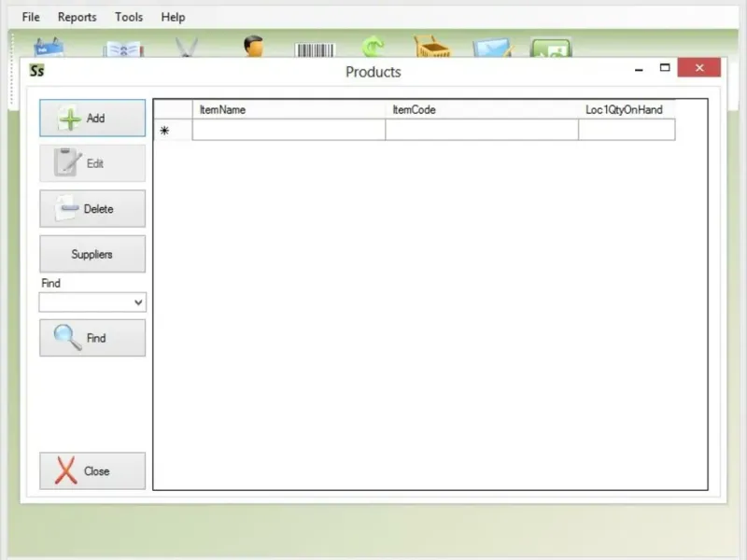Click the Edit product button
This screenshot has height=560, width=747.
click(92, 163)
